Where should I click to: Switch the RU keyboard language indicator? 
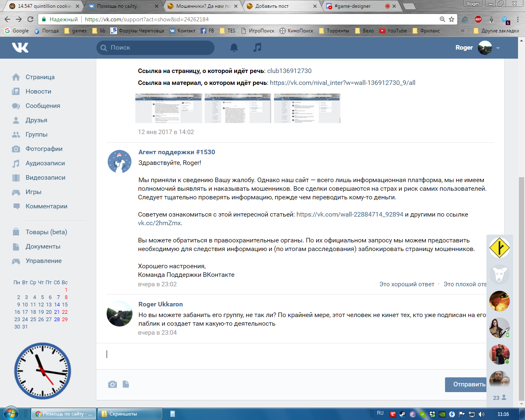(x=380, y=413)
